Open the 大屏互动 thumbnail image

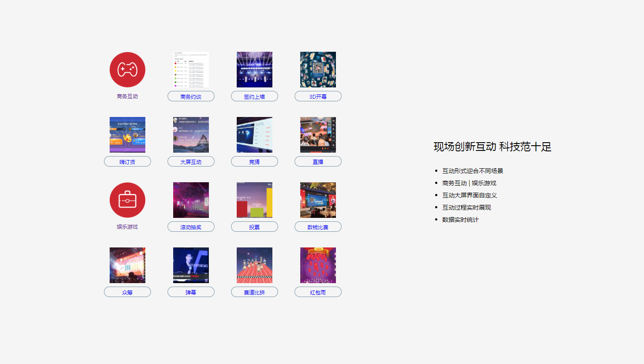191,135
